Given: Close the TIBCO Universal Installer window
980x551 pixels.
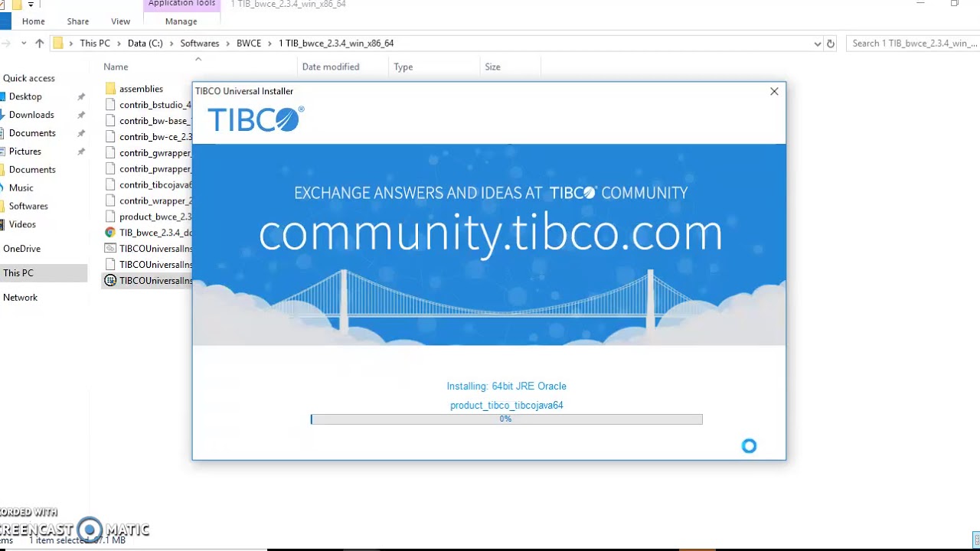Looking at the screenshot, I should [774, 91].
